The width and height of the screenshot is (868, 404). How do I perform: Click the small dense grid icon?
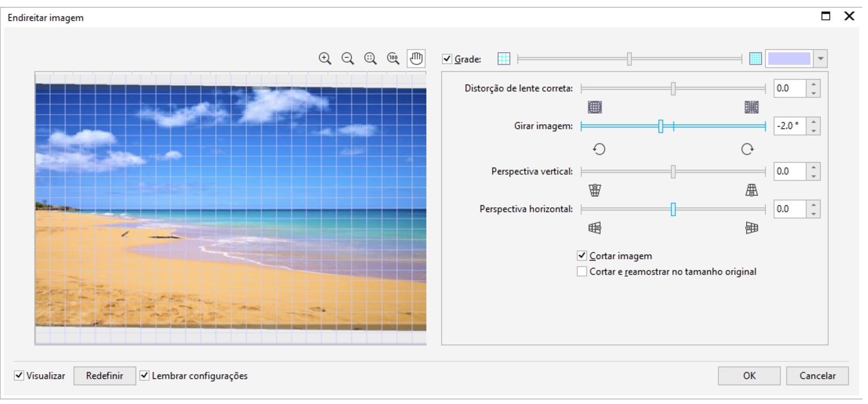[x=755, y=58]
